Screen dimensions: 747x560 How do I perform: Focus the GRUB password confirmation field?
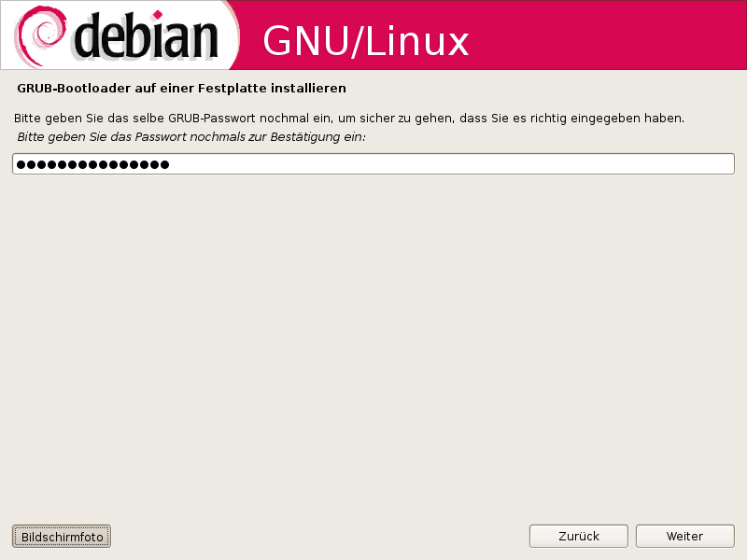pos(373,164)
